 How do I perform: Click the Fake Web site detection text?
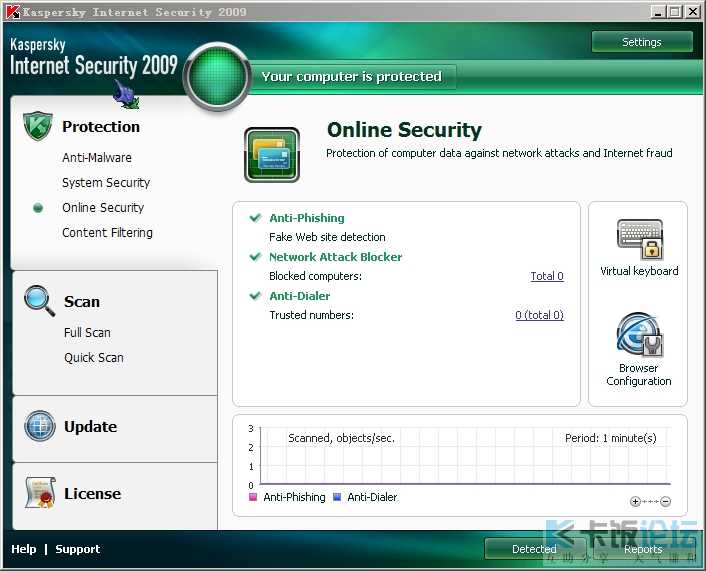(x=327, y=237)
